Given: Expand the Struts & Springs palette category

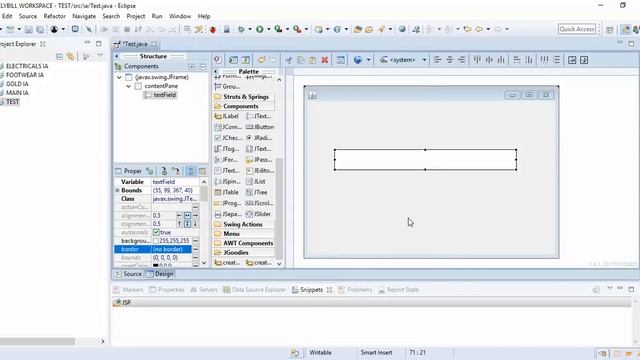Looking at the screenshot, I should pos(244,97).
